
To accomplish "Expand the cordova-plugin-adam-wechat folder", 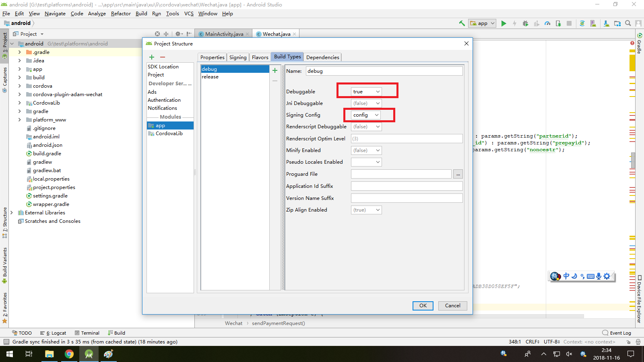I will click(19, 95).
